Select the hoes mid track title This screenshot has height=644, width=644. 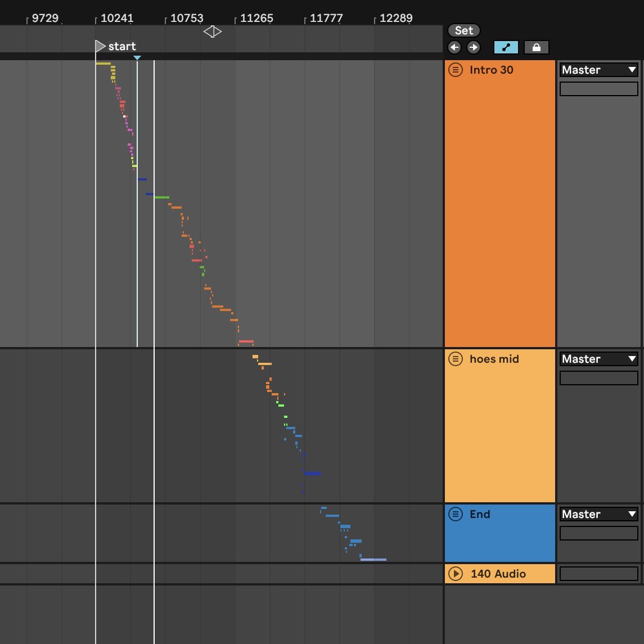494,359
